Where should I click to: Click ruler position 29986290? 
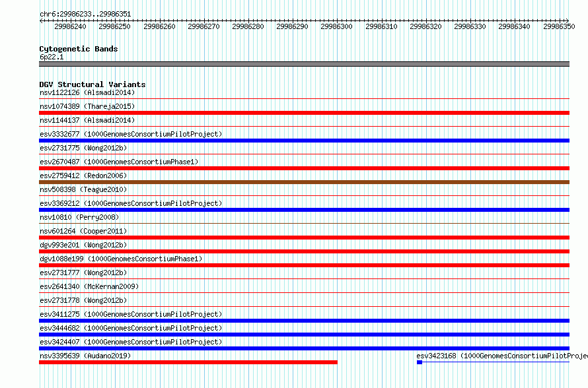[x=292, y=26]
